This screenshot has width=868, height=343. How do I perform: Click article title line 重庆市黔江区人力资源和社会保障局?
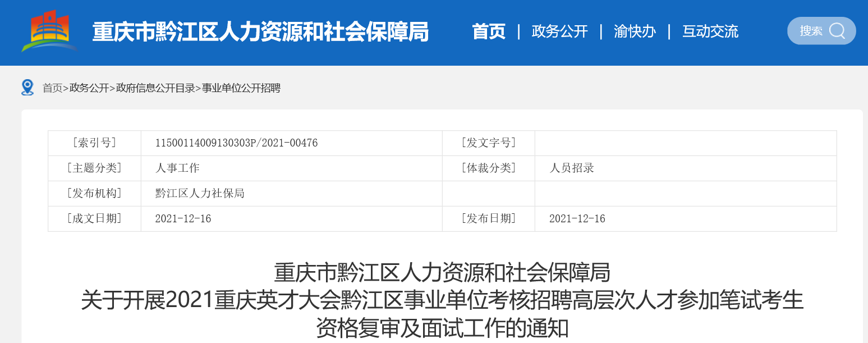click(442, 273)
